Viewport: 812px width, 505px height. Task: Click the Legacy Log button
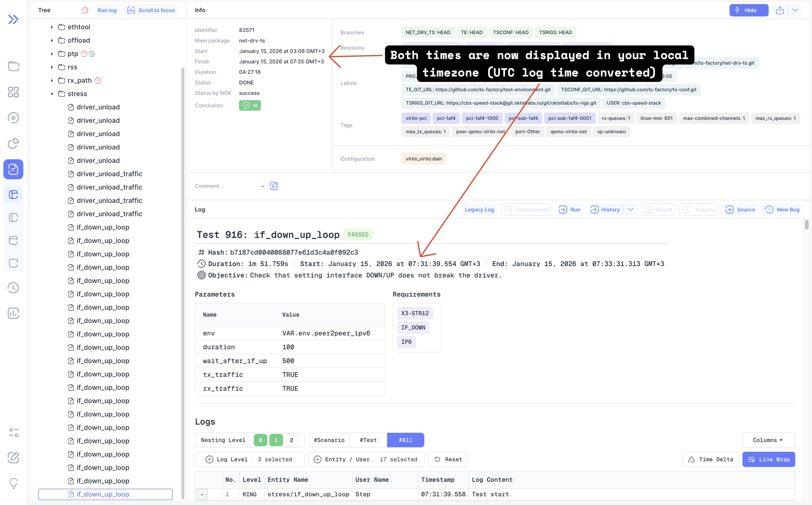tap(479, 210)
